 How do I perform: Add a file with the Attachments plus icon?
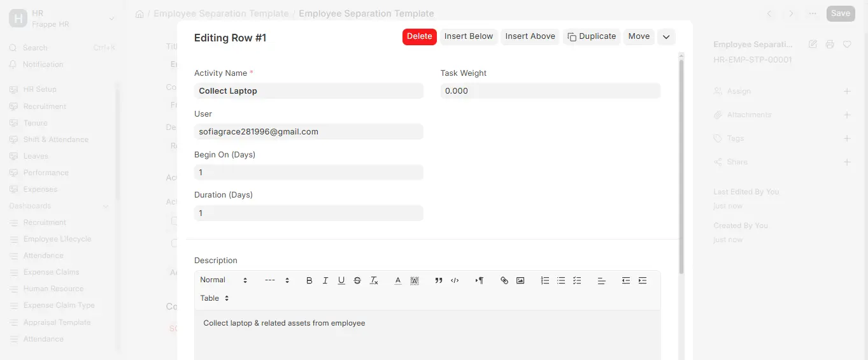(847, 115)
